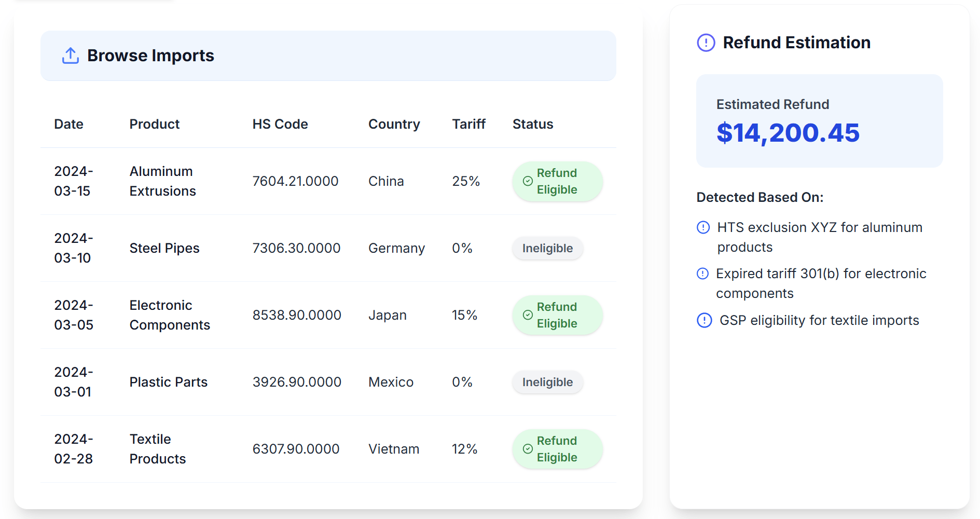Screen dimensions: 980x519
Task: Select the Ineligible badge for Plastic Parts
Action: coord(547,382)
